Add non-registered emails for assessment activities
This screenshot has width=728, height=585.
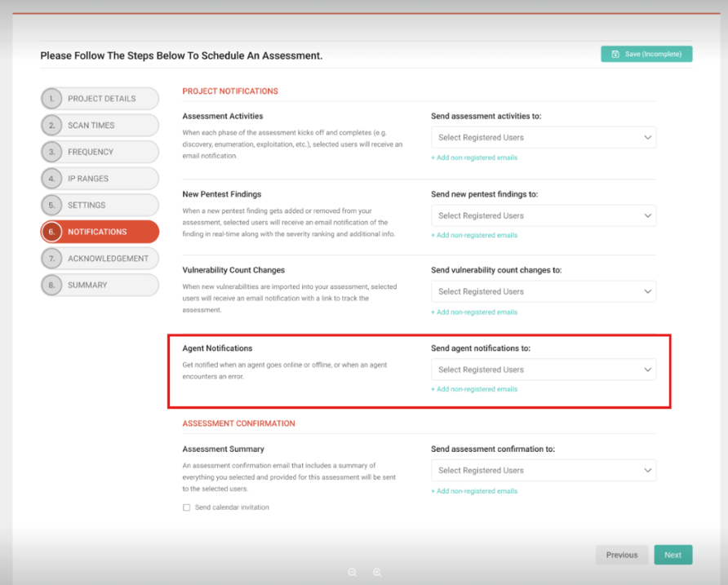(x=474, y=157)
